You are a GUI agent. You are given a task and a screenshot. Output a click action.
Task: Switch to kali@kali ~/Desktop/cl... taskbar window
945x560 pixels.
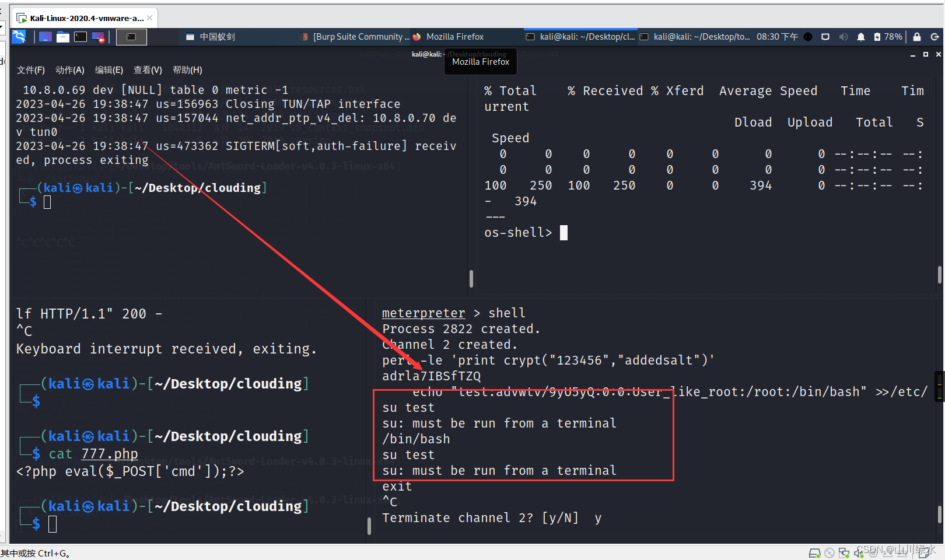(580, 37)
